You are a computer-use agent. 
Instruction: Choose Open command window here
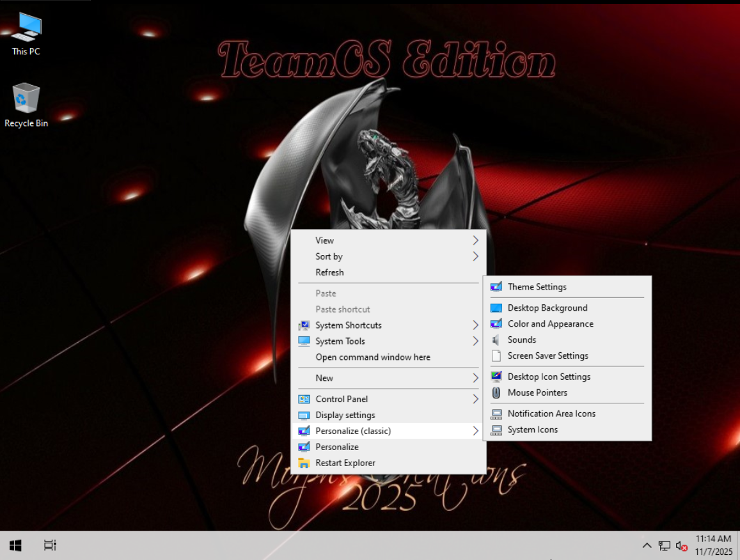(372, 357)
